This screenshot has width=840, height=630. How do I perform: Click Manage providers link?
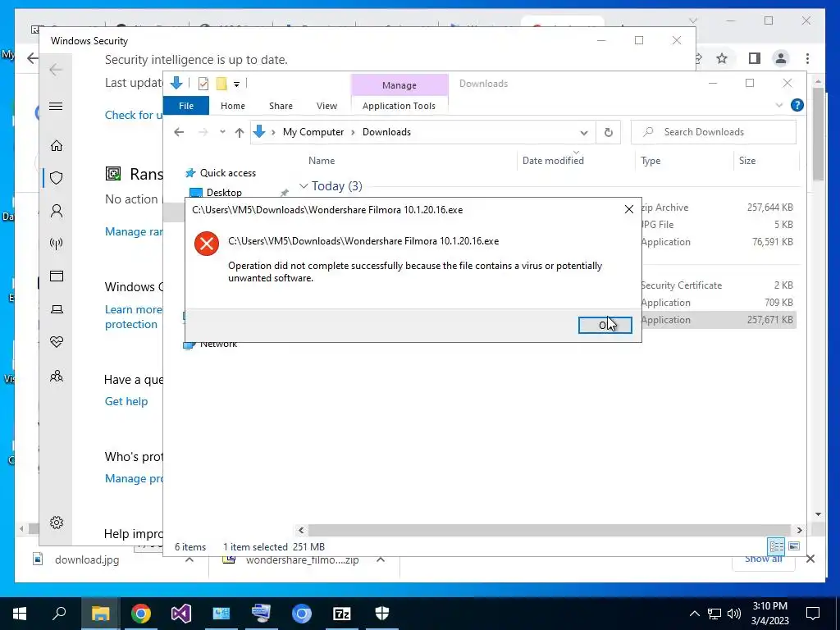tap(134, 478)
